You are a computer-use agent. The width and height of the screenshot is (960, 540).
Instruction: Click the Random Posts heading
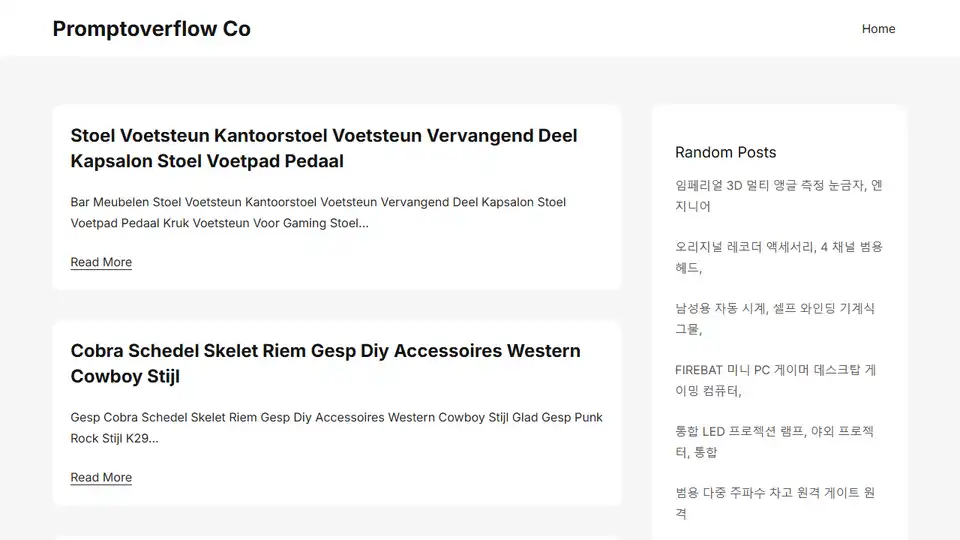tap(726, 152)
